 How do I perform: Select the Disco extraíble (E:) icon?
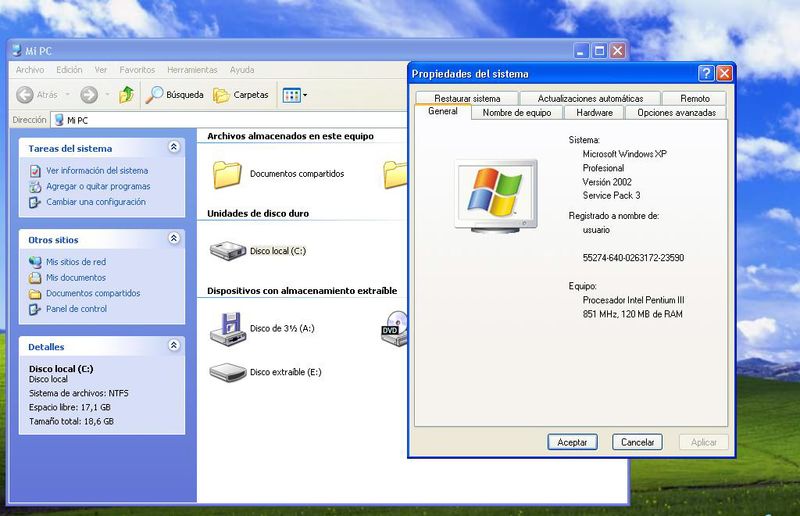(x=228, y=372)
